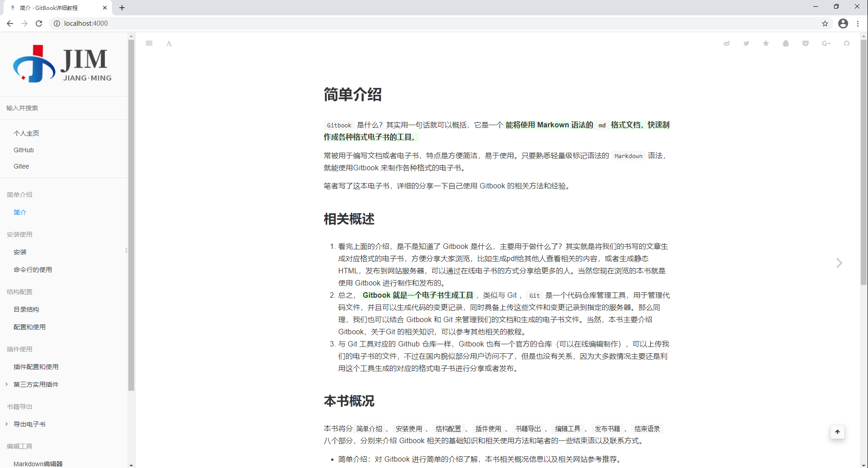Click the highlighted 'Gitbook 就是一个电子书生成工具' text
This screenshot has height=468, width=868.
click(418, 295)
